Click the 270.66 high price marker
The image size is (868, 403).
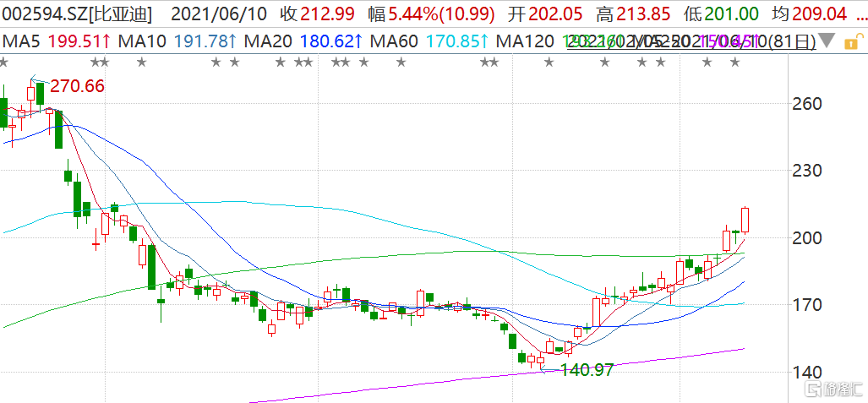77,86
